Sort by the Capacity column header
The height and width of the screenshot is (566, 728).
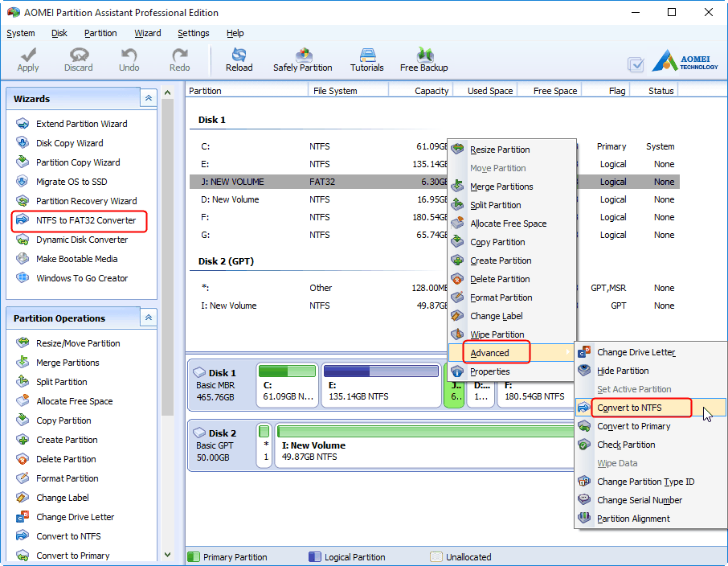click(420, 91)
